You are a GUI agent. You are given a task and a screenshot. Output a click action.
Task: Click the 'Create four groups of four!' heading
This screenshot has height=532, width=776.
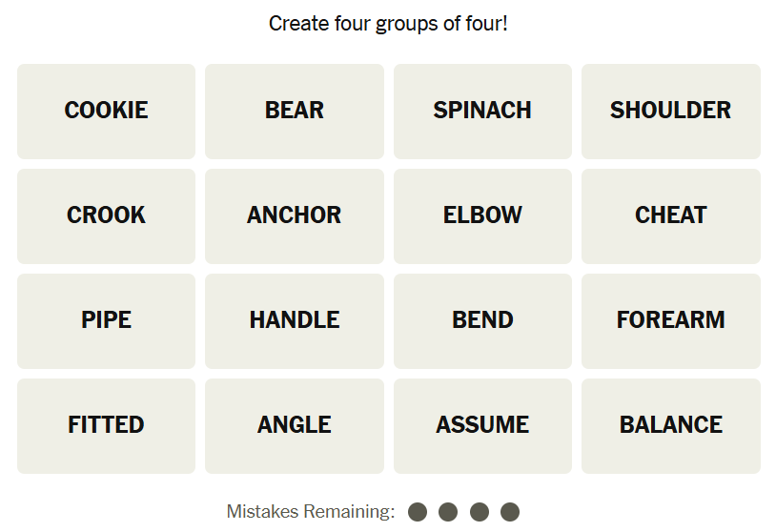coord(388,23)
